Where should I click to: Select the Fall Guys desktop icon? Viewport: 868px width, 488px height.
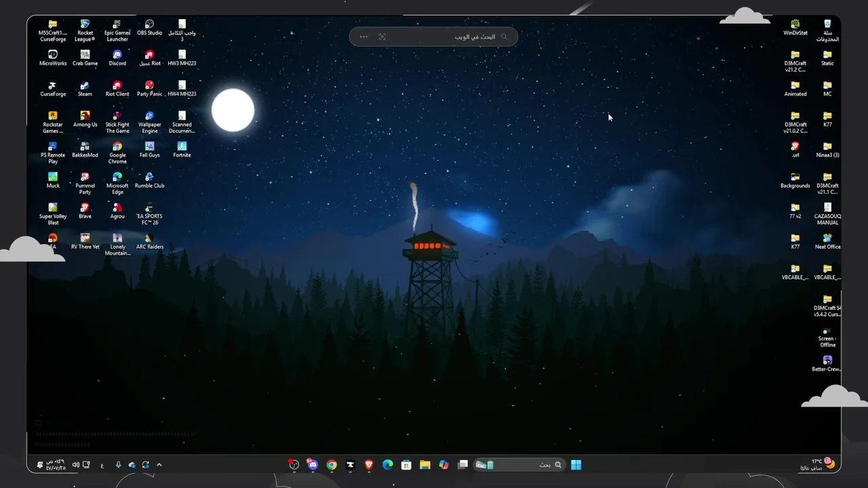149,150
